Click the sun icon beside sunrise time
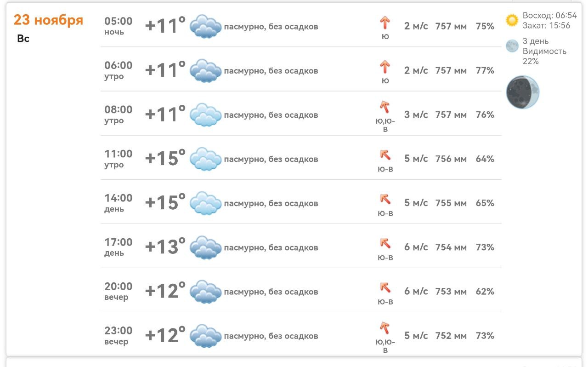 click(x=512, y=20)
